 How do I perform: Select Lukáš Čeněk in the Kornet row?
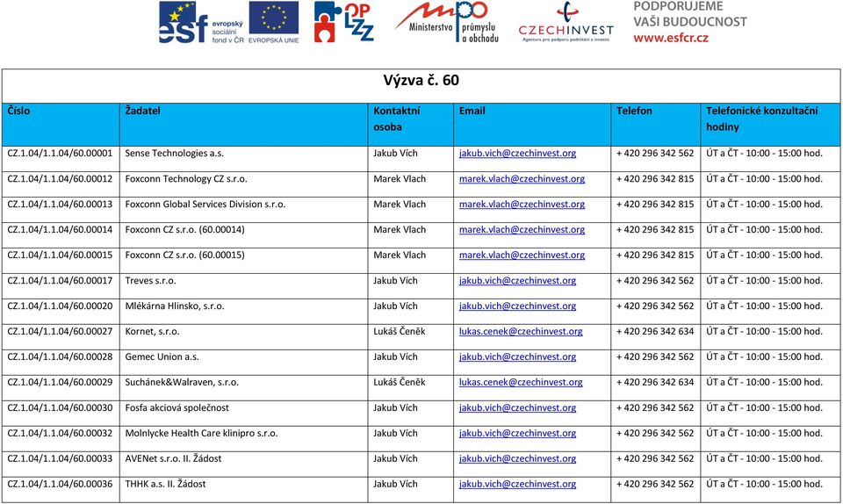click(399, 332)
